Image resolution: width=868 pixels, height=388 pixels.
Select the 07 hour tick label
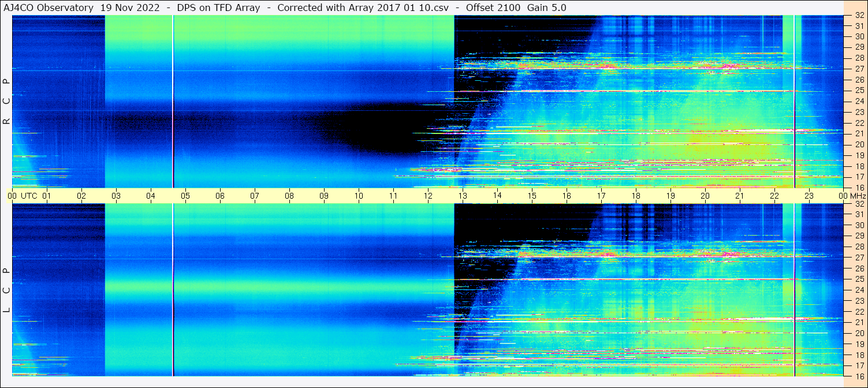click(x=255, y=196)
